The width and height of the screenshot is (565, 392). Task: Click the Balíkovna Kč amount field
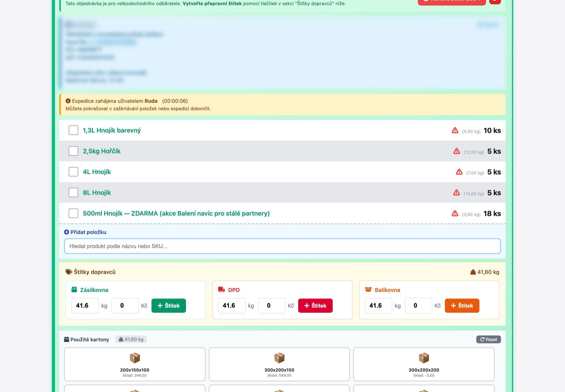coord(418,306)
